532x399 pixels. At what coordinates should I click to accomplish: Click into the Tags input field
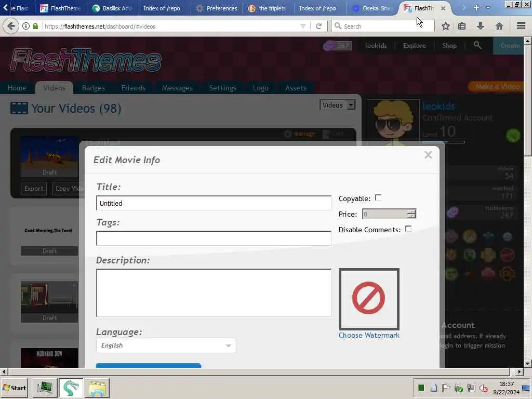pyautogui.click(x=214, y=238)
